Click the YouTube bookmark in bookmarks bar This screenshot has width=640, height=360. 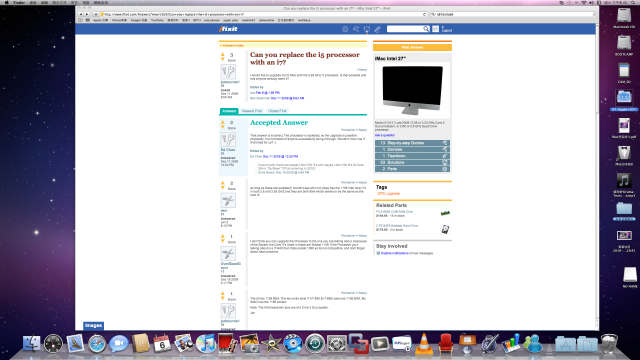pyautogui.click(x=157, y=20)
